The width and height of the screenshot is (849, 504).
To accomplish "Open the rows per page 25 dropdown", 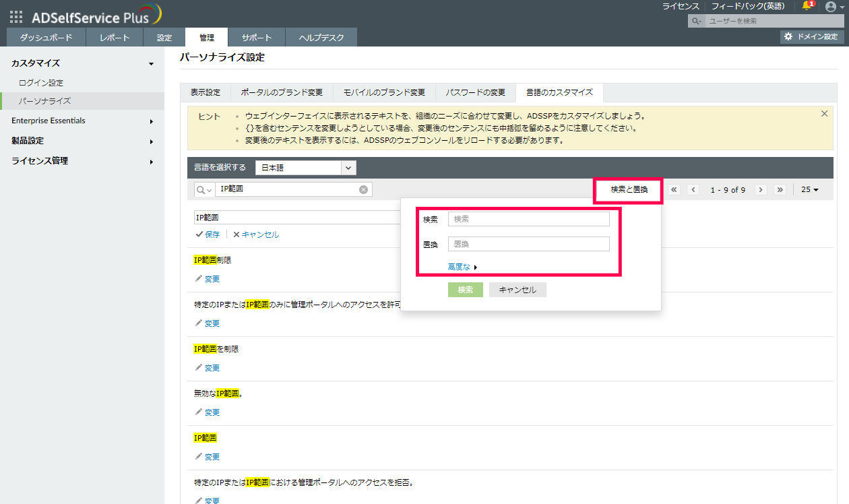I will click(809, 190).
